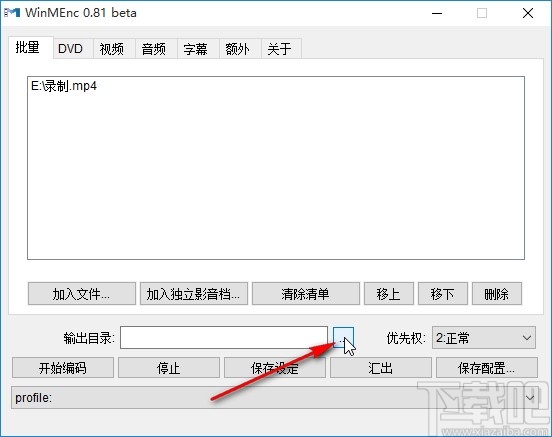Open the profile dropdown
Image resolution: width=552 pixels, height=437 pixels.
point(275,398)
